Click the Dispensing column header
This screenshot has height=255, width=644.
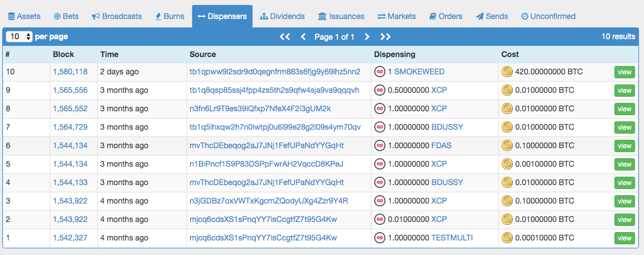click(395, 54)
